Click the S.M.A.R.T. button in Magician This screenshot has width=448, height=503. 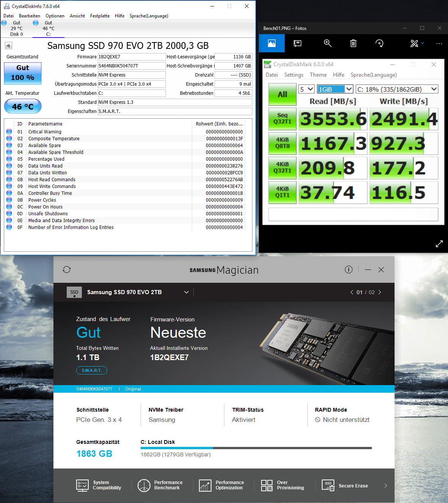pyautogui.click(x=92, y=370)
